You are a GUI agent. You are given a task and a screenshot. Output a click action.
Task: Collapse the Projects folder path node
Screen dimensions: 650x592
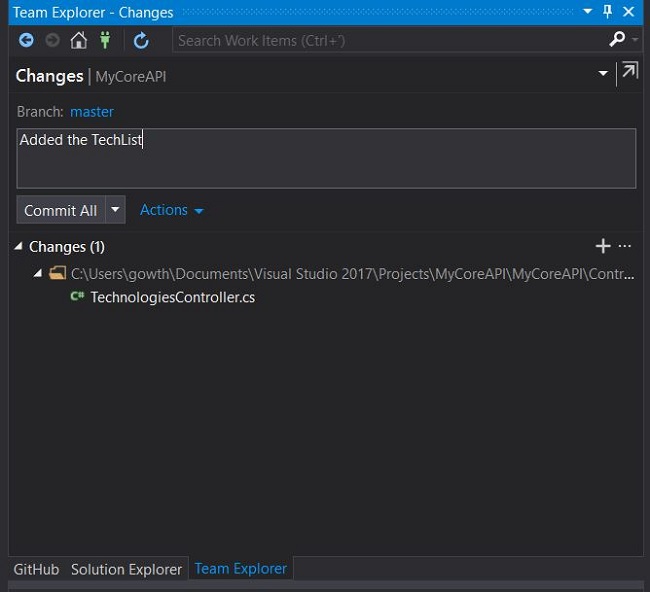coord(38,273)
